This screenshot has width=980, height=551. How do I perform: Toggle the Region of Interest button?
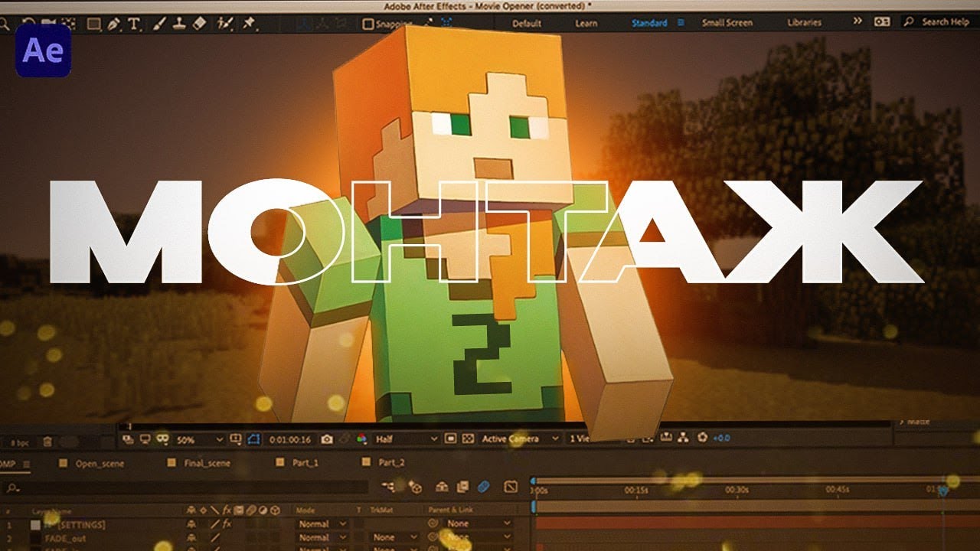coord(450,439)
